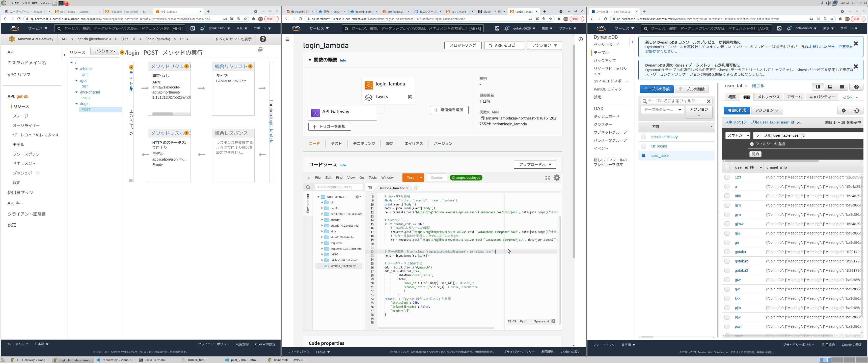Click the API Gateway trigger purple icon
Viewport: 868px width, 363px height.
click(x=315, y=113)
